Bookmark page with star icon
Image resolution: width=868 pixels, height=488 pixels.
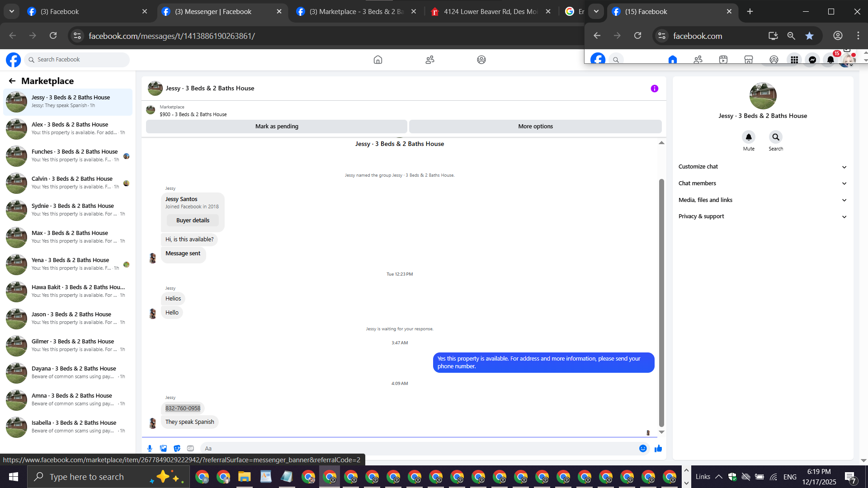point(809,36)
